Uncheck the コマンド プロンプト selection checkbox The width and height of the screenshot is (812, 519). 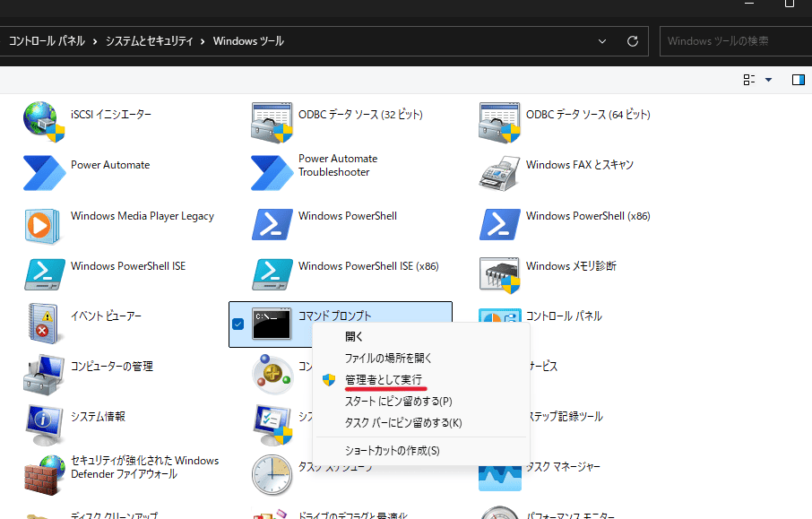238,324
